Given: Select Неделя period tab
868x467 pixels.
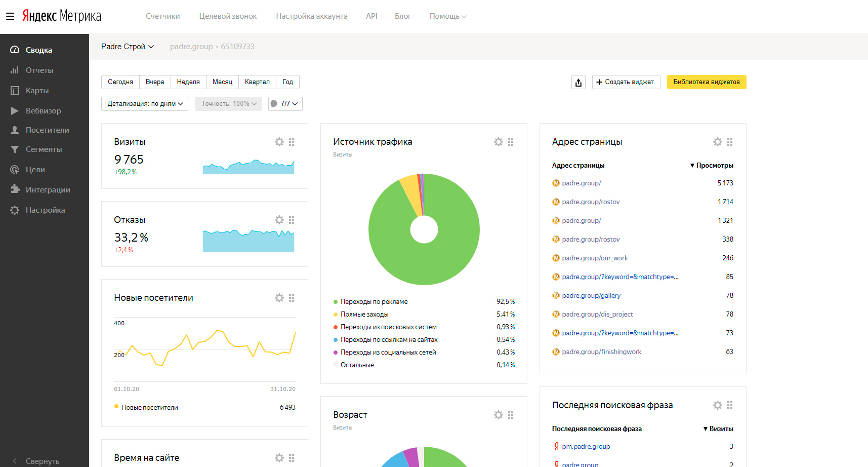Looking at the screenshot, I should pyautogui.click(x=188, y=82).
